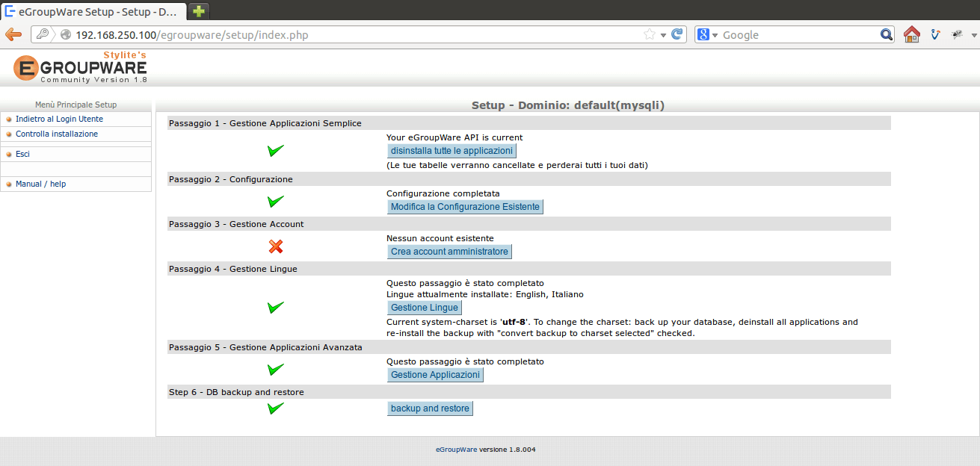Click the blue V toolbar icon
Screen dimensions: 980x466
935,34
